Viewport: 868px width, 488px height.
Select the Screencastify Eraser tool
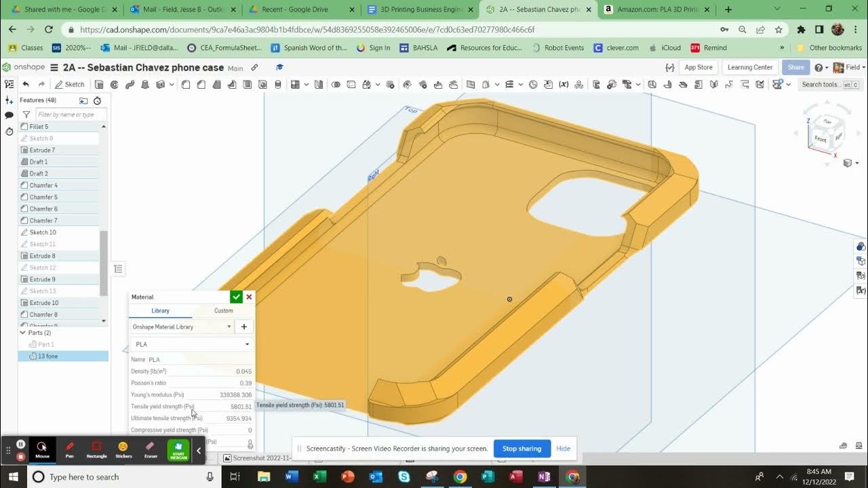pos(151,450)
